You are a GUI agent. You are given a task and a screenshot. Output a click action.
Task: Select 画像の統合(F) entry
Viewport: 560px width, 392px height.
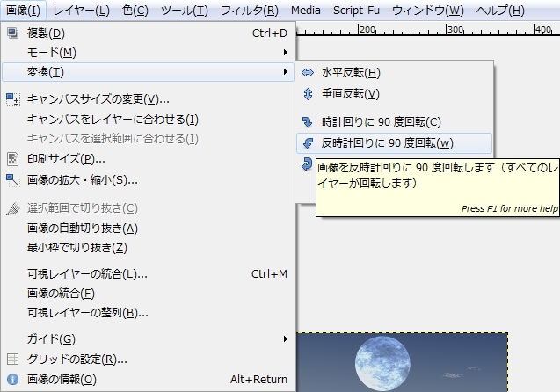[x=148, y=294]
